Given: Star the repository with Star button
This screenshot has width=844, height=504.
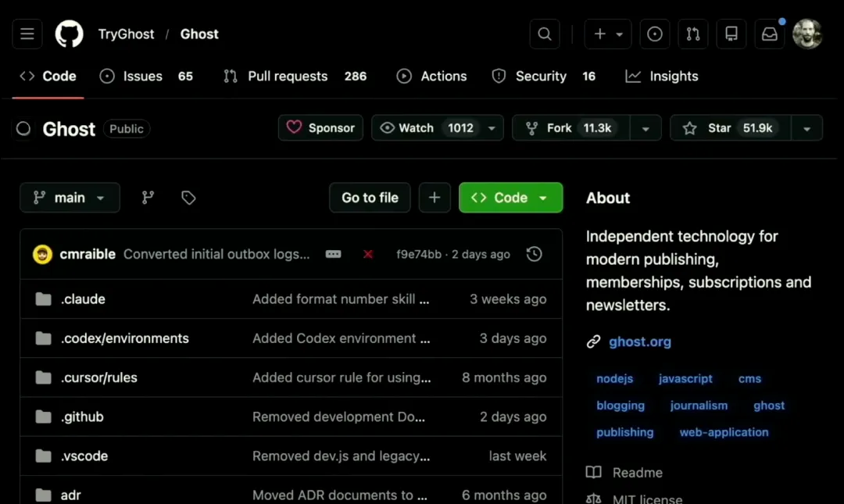Looking at the screenshot, I should coord(730,127).
